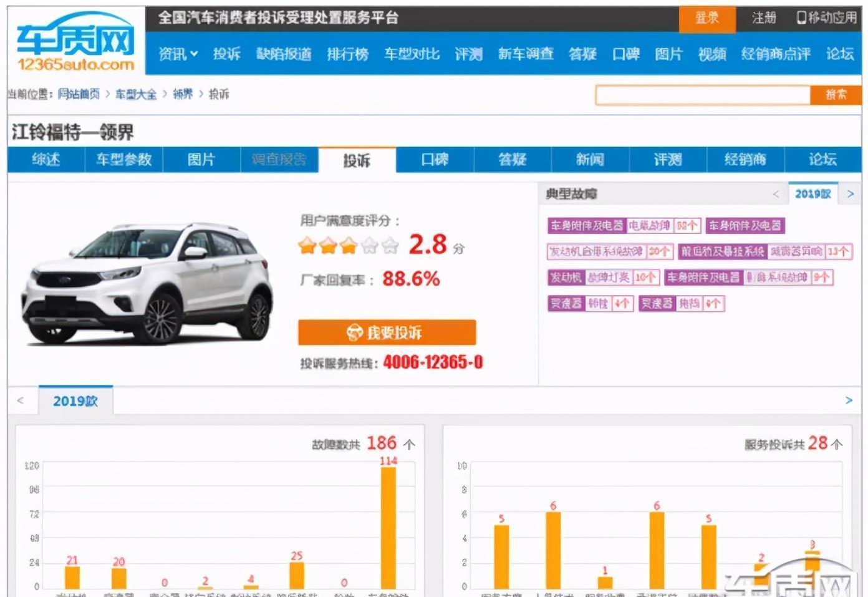The width and height of the screenshot is (868, 597).
Task: Switch to the 答疑 model tab
Action: point(513,160)
